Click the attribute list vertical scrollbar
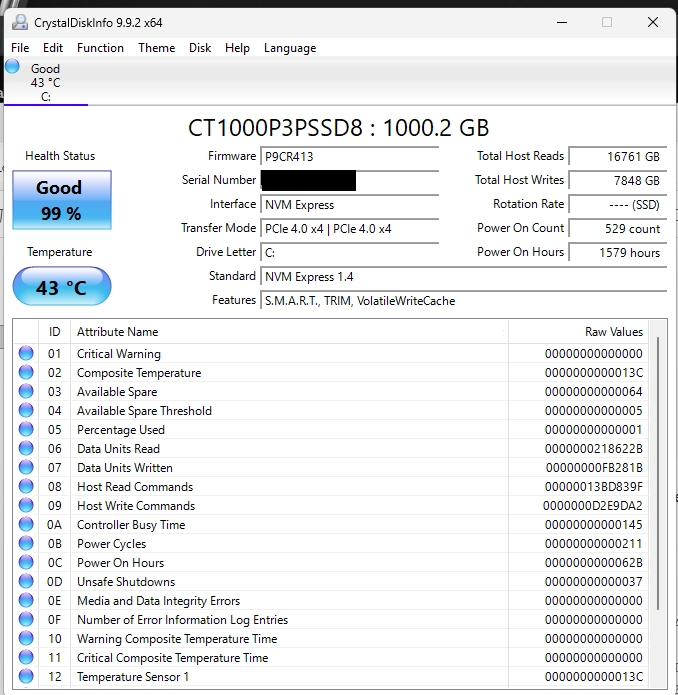The height and width of the screenshot is (695, 678). click(x=658, y=472)
